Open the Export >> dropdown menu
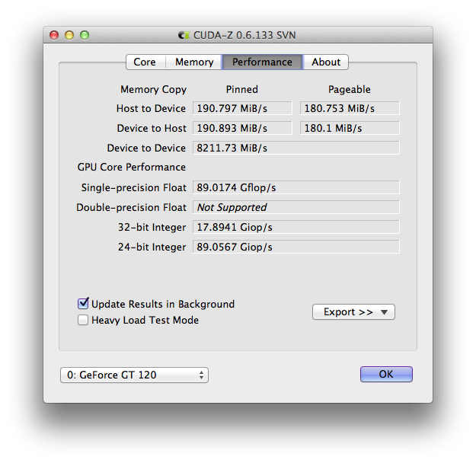Viewport: 476px width, 463px height. click(x=353, y=311)
